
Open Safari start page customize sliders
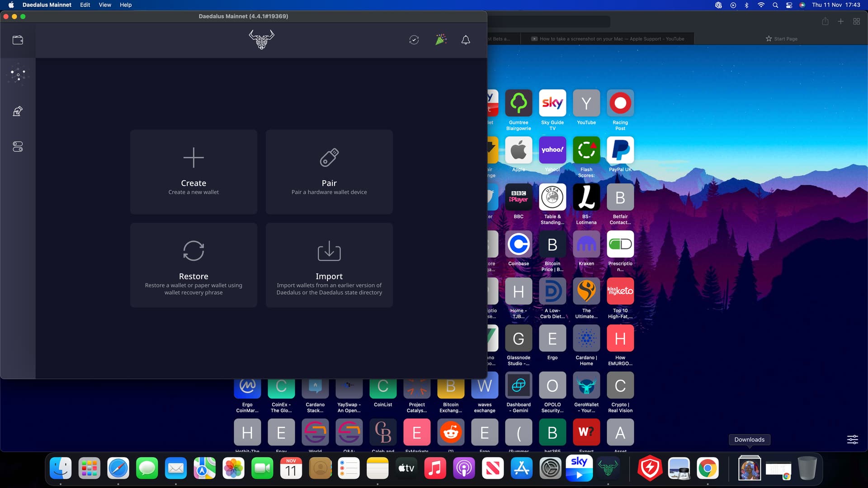coord(852,439)
